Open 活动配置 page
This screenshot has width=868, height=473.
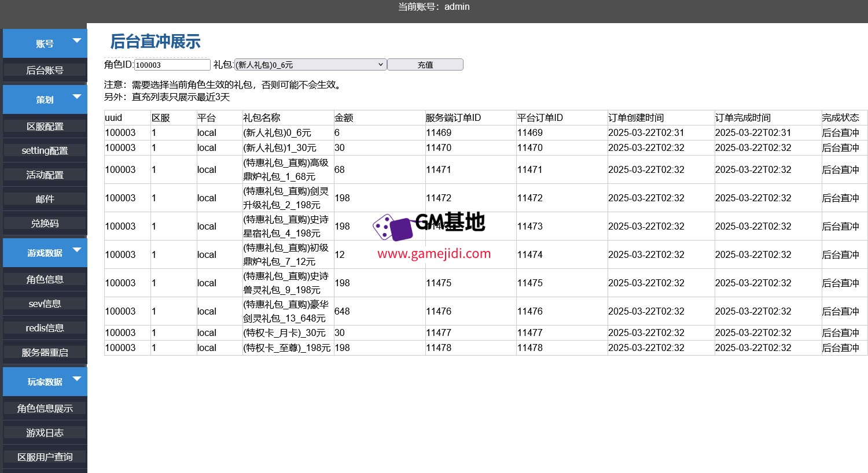[x=45, y=175]
